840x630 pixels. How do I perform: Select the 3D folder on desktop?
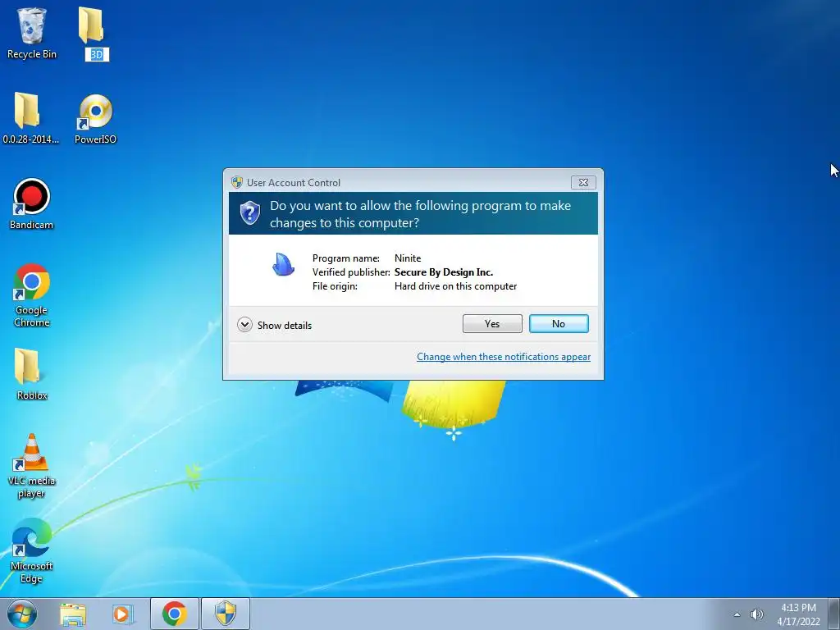click(95, 33)
